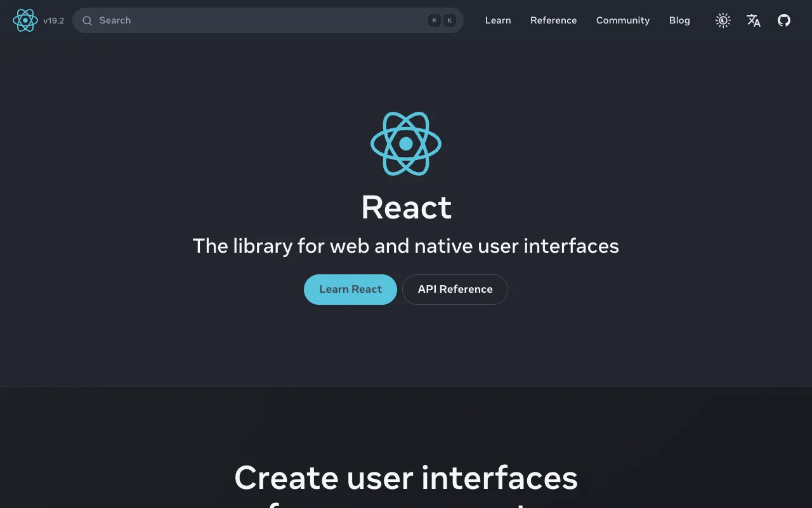
Task: Click the Learn React button
Action: pyautogui.click(x=350, y=289)
